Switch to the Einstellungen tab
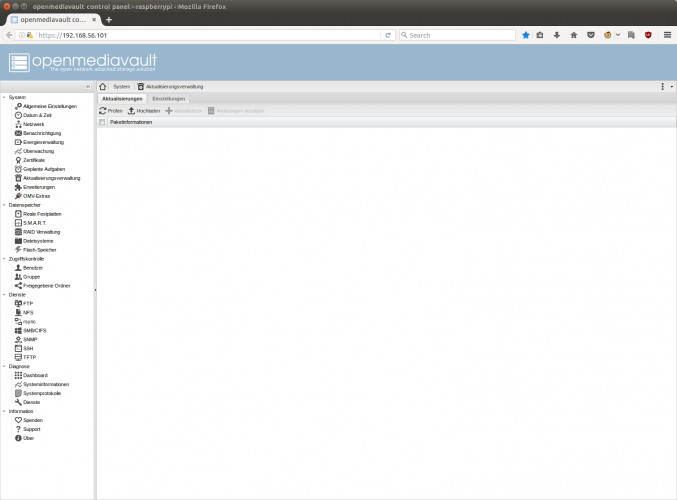Viewport: 677px width, 500px height. 169,99
